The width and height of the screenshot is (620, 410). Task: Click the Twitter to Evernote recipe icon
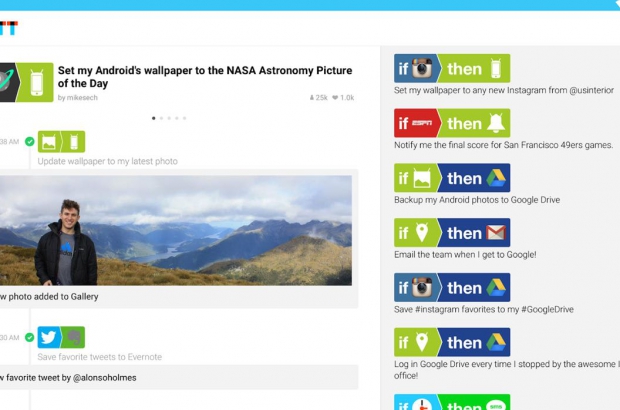coord(61,337)
